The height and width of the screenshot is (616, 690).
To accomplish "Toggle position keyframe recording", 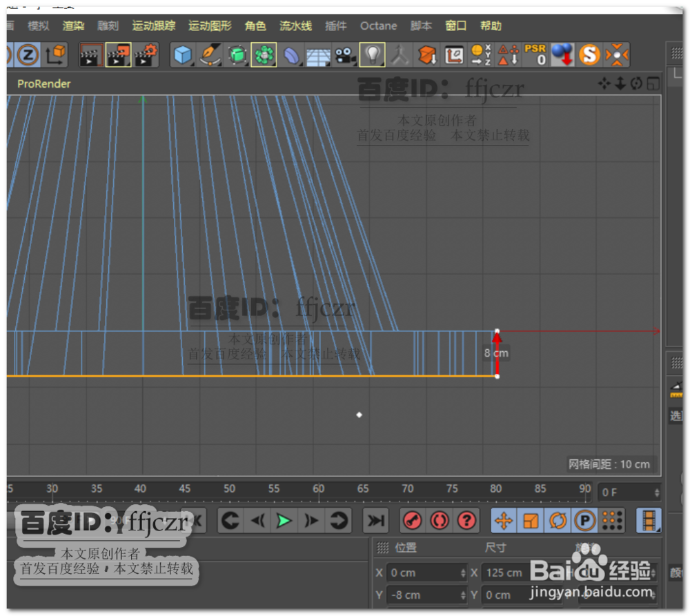I will (x=504, y=521).
